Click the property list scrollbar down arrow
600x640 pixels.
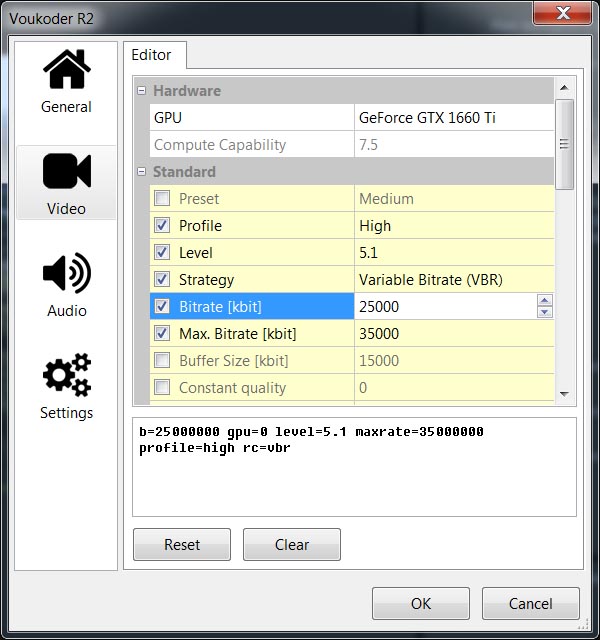tap(564, 394)
